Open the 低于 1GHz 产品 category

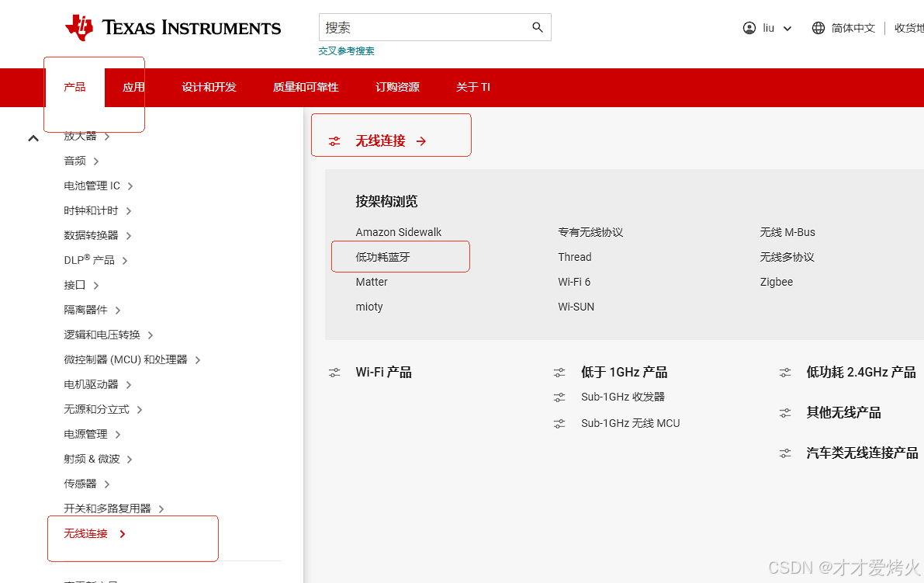pos(624,373)
